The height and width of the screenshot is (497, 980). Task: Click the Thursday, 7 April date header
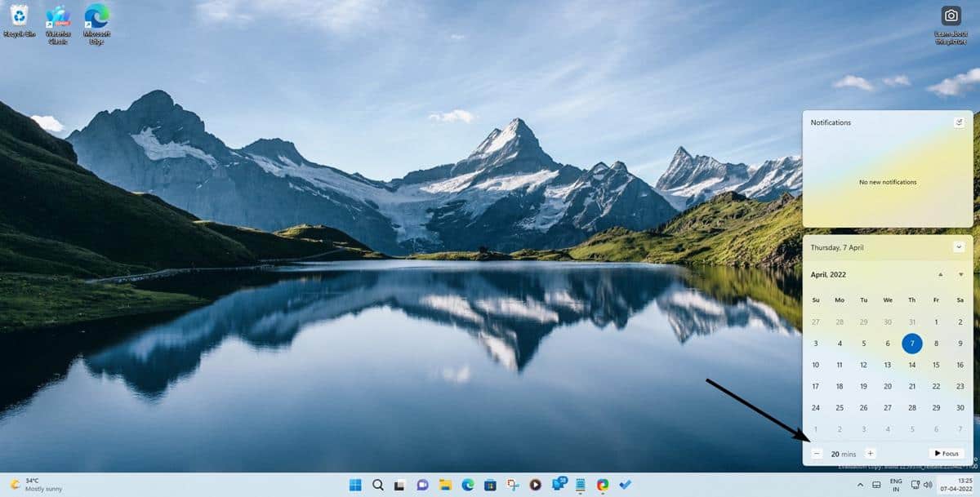coord(837,247)
